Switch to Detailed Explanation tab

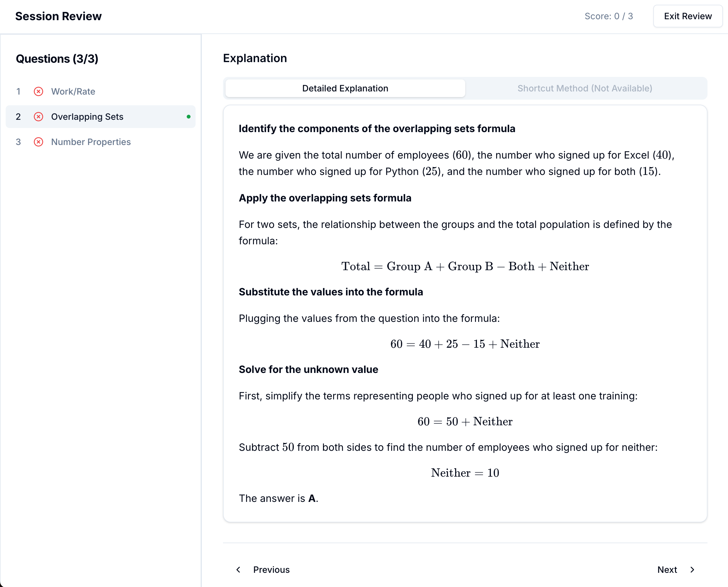[345, 88]
